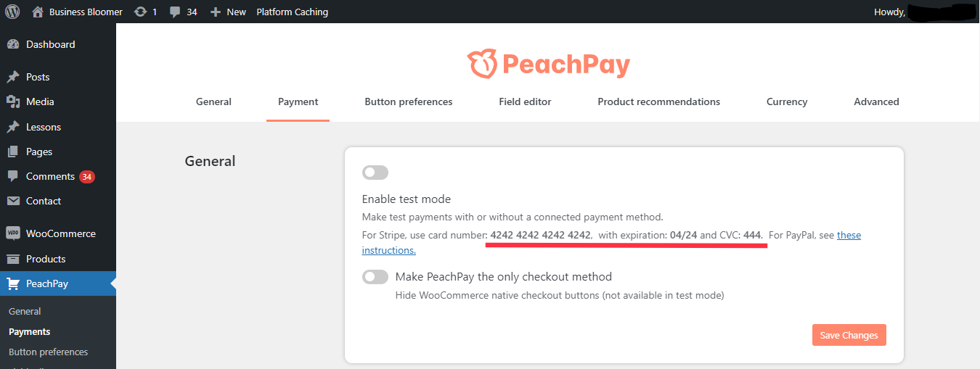
Task: Open the New content dropdown
Action: click(228, 12)
